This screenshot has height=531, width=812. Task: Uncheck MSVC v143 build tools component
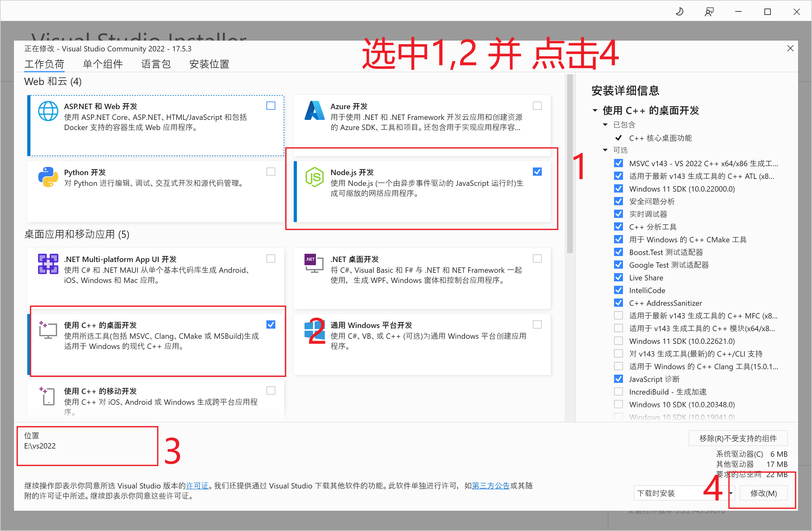click(x=618, y=163)
